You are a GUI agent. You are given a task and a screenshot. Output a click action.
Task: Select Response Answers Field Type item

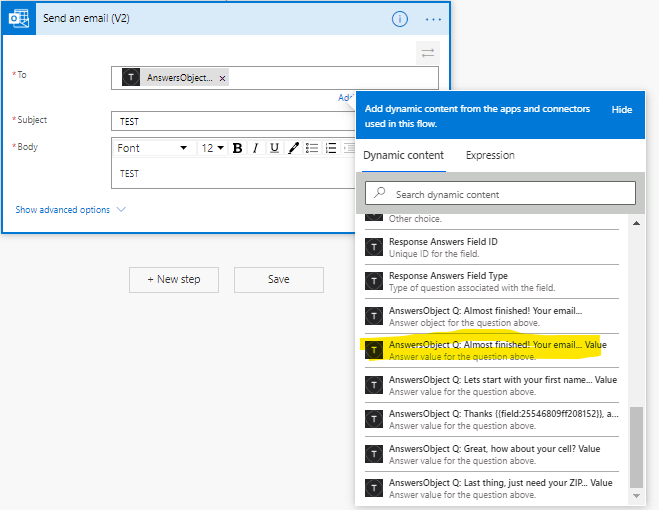click(x=492, y=281)
